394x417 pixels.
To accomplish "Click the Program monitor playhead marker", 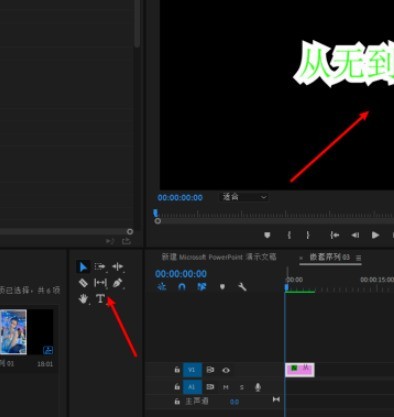I will tap(155, 213).
